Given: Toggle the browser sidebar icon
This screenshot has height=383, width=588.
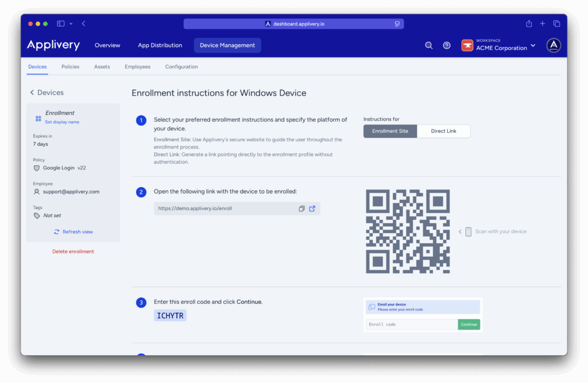Looking at the screenshot, I should [x=60, y=24].
